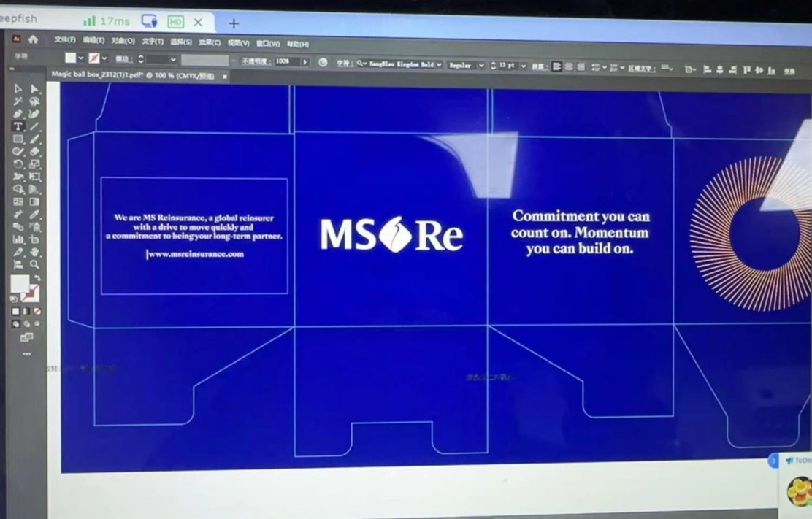
Task: Toggle align left paragraph button
Action: click(556, 66)
